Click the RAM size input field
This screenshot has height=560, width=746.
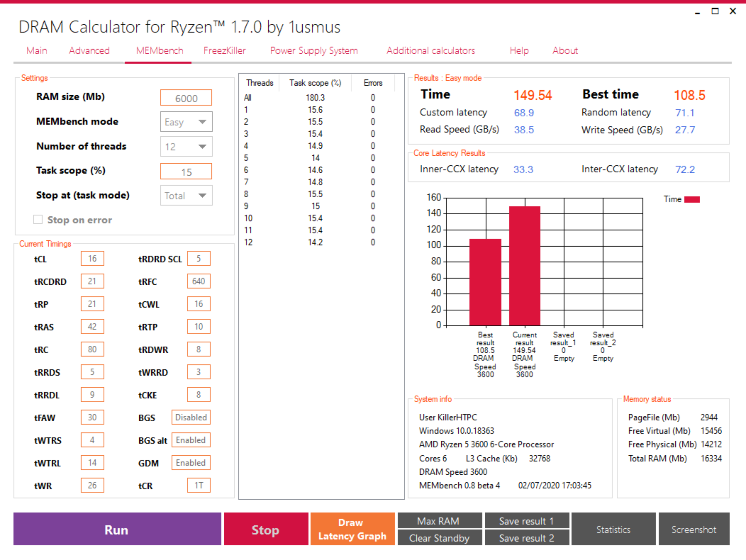click(x=186, y=98)
